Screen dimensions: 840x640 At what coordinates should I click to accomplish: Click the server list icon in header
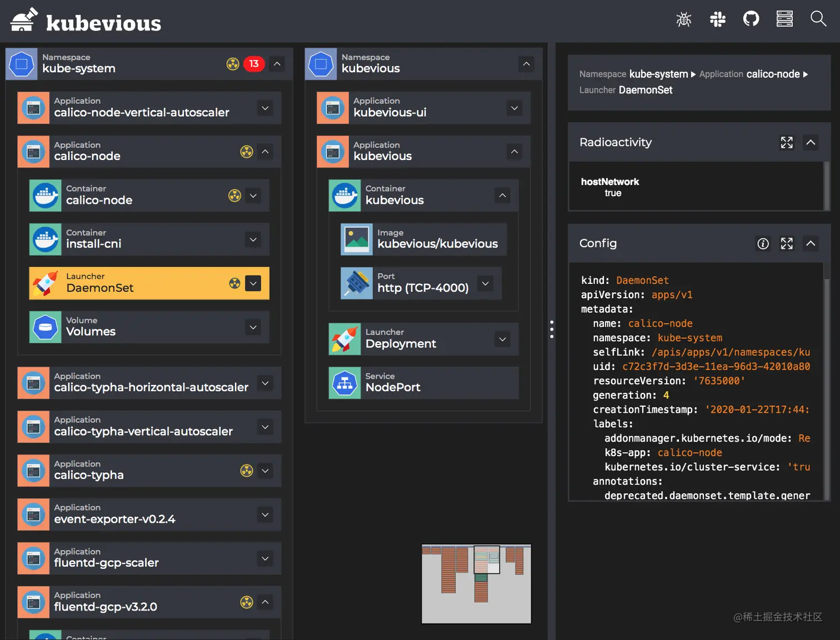(784, 19)
